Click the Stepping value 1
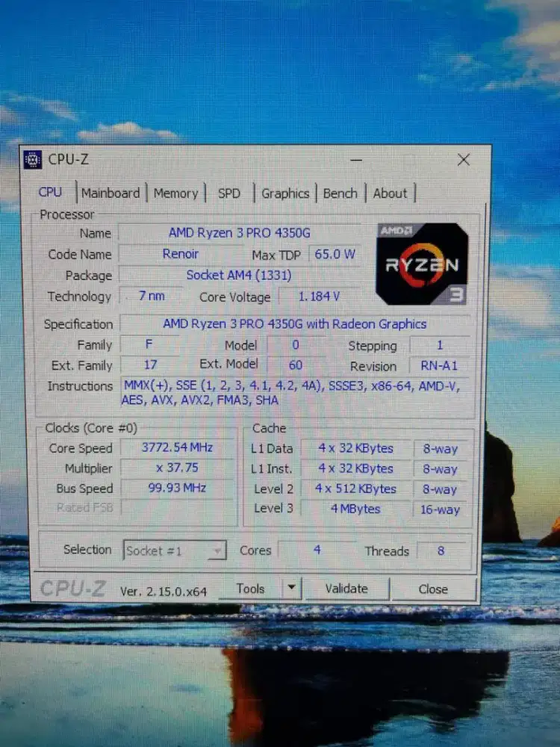560x747 pixels. pyautogui.click(x=440, y=345)
